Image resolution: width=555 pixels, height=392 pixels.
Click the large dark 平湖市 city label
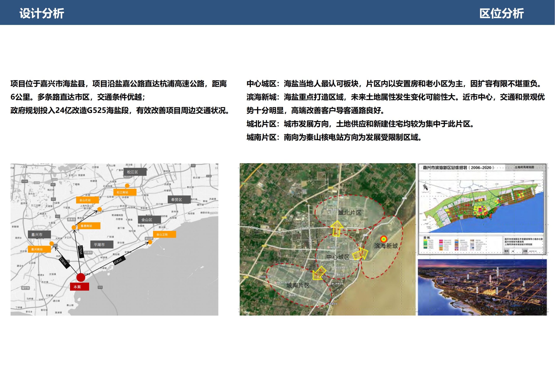click(101, 245)
